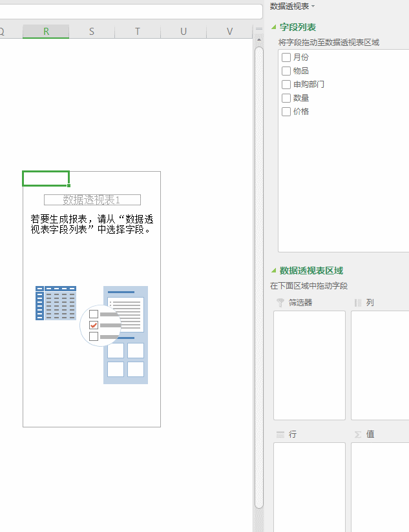Image resolution: width=409 pixels, height=532 pixels.
Task: Click the 值 drop area box
Action: pyautogui.click(x=380, y=487)
